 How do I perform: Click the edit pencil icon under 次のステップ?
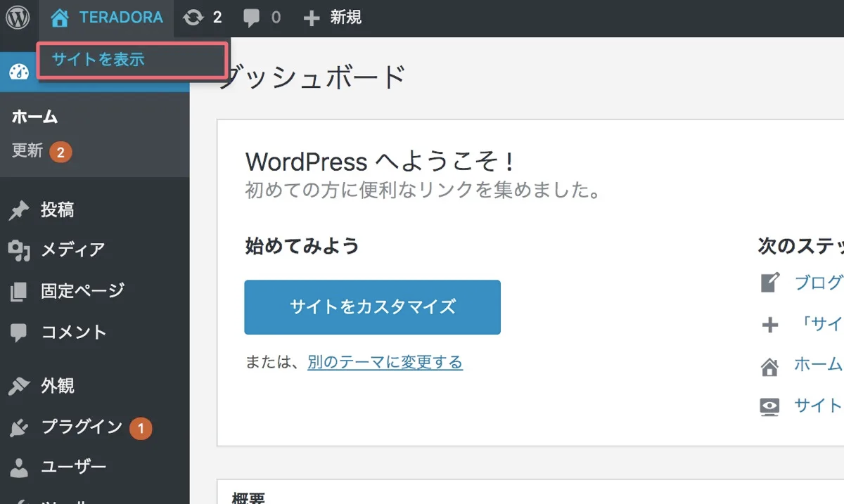coord(770,283)
